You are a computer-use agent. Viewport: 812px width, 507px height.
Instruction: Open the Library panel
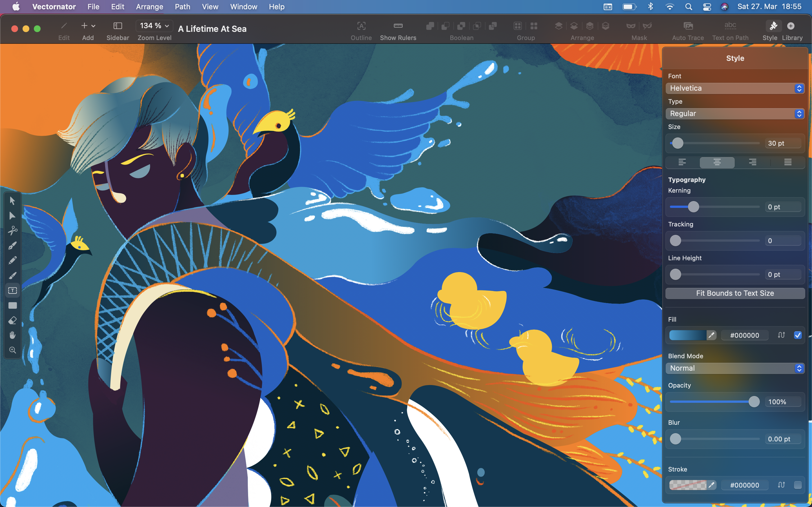click(791, 26)
